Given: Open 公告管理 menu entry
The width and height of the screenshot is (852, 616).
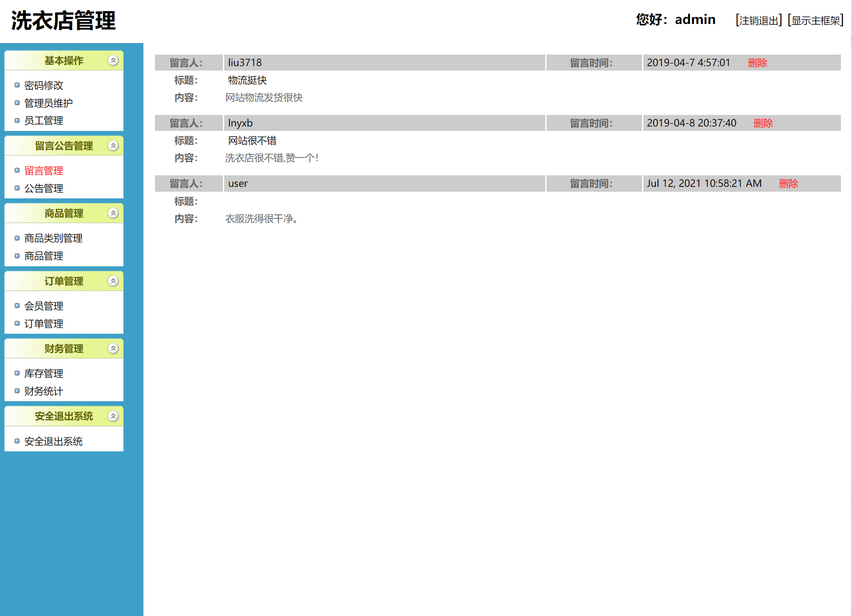Looking at the screenshot, I should tap(44, 189).
